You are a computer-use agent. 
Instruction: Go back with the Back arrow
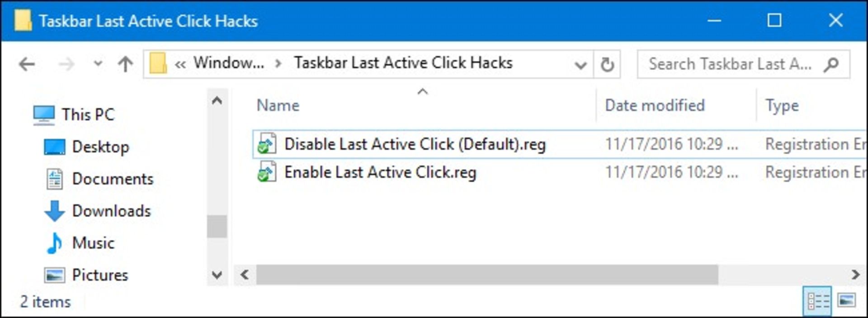(27, 64)
